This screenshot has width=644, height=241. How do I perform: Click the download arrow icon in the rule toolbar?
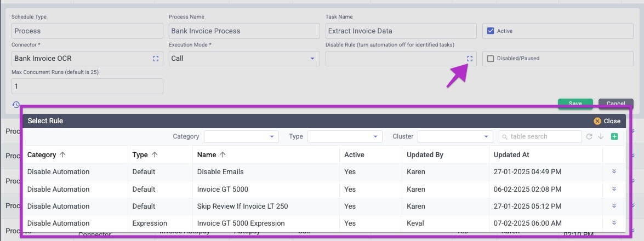[601, 136]
